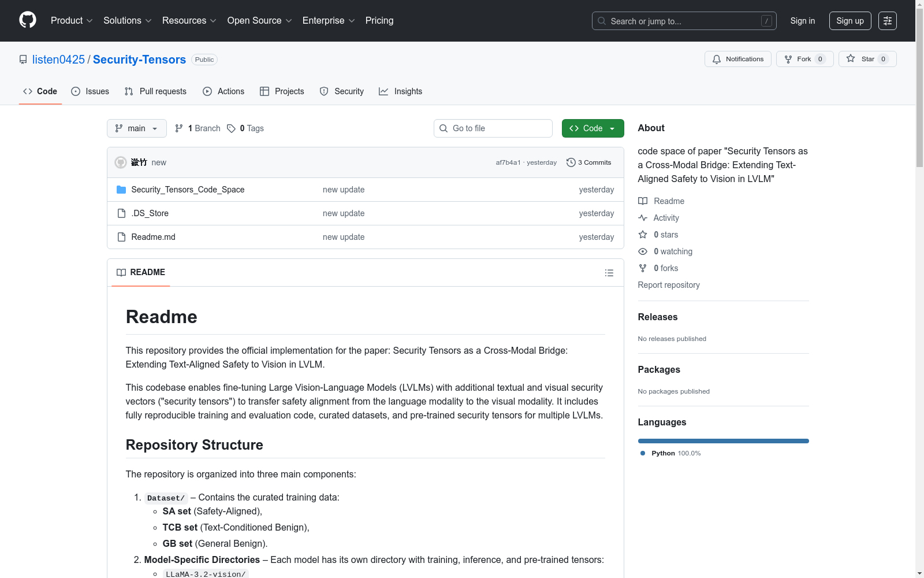Click the book icon next to Readme
This screenshot has width=924, height=578.
pyautogui.click(x=643, y=201)
